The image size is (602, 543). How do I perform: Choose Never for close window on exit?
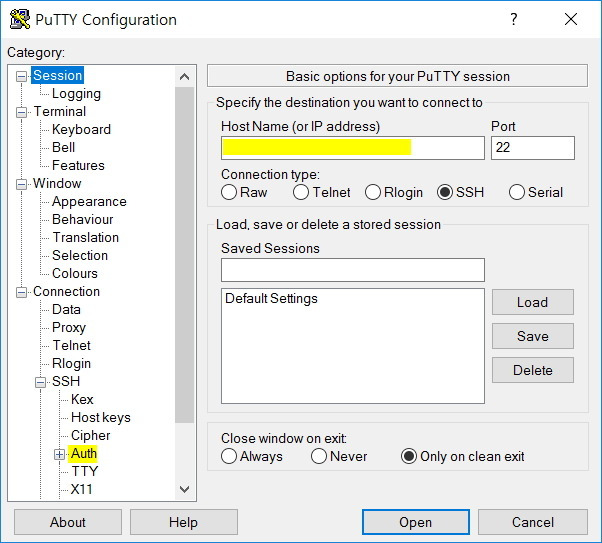point(319,456)
